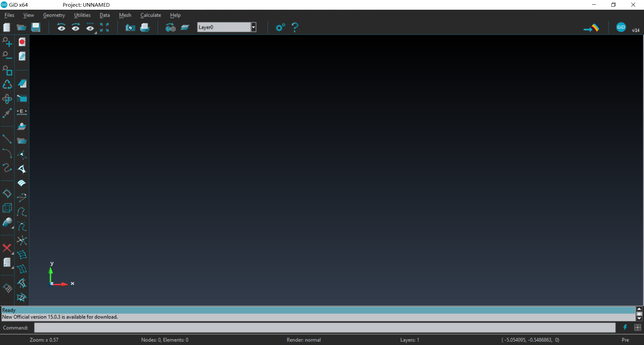Toggle full screen mode icon
The image size is (644, 345).
point(105,27)
